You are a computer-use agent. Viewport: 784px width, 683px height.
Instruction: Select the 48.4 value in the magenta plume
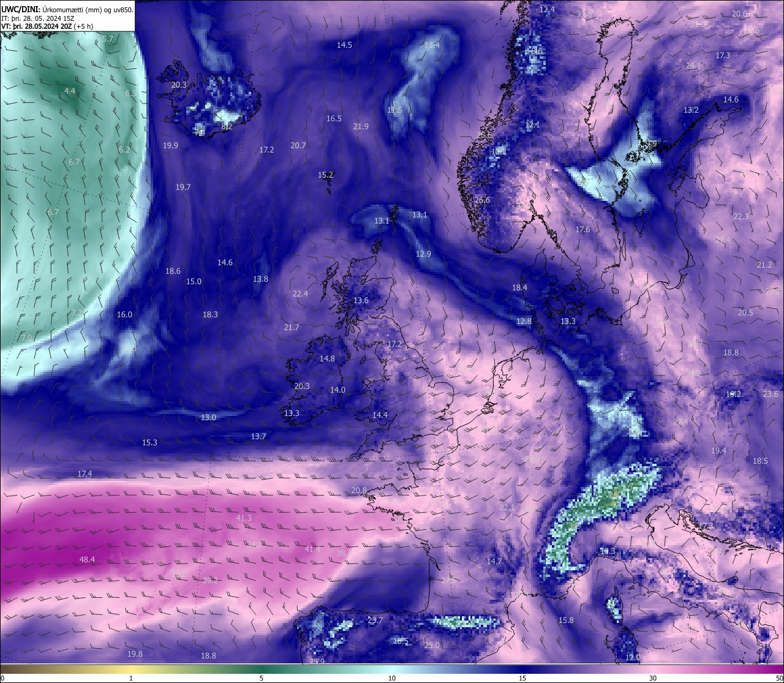pyautogui.click(x=87, y=559)
